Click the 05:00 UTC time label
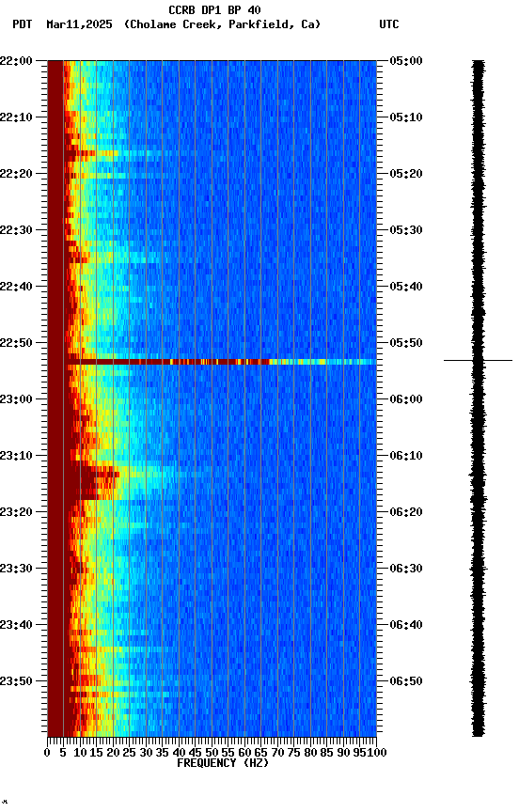This screenshot has width=519, height=812. (406, 61)
